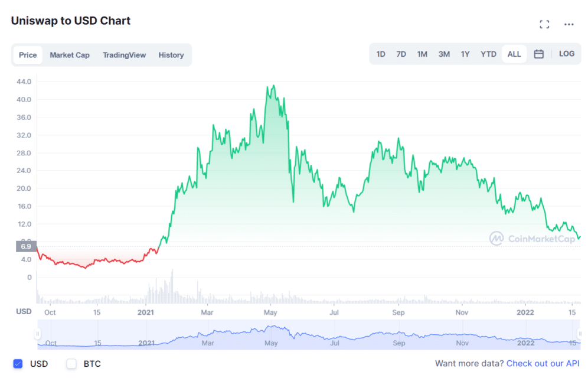The height and width of the screenshot is (378, 588).
Task: Click the Sep x-axis label of main chart
Action: coord(398,312)
